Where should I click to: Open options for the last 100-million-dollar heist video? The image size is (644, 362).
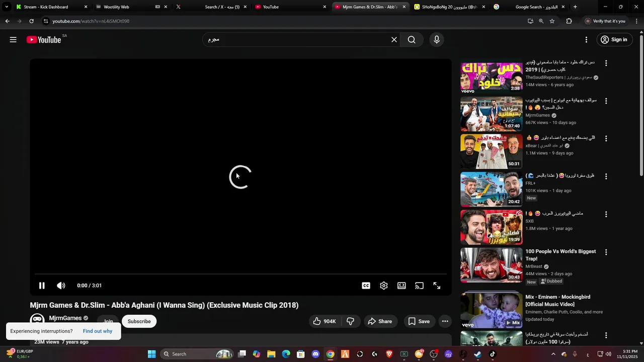[606, 335]
